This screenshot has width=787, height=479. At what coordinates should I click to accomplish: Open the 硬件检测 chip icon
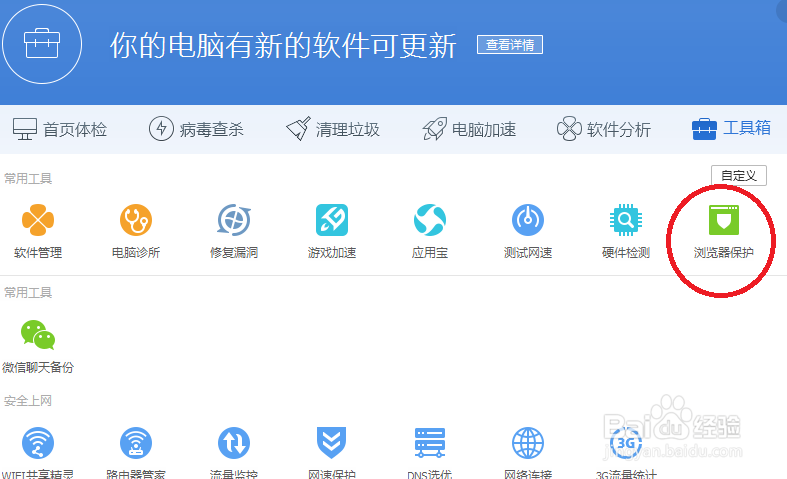[625, 220]
